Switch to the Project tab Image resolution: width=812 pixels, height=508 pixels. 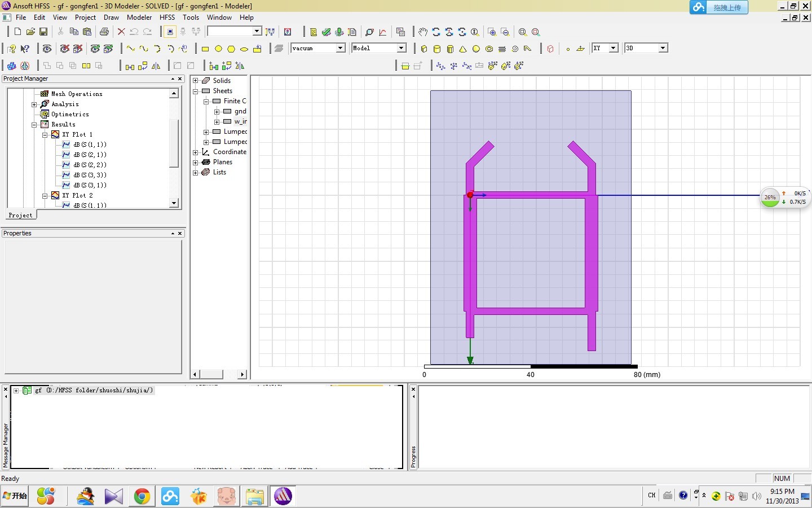point(21,215)
